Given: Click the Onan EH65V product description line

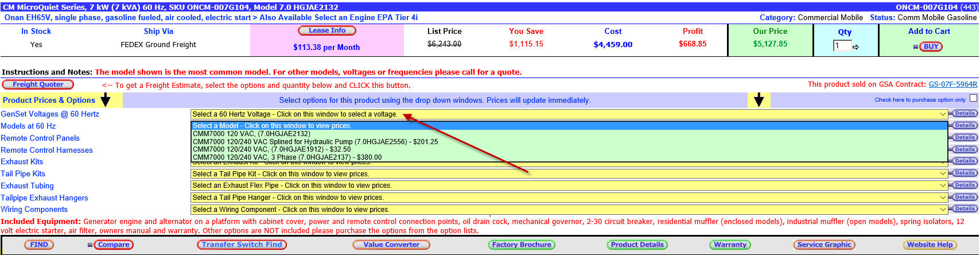Looking at the screenshot, I should (x=211, y=17).
